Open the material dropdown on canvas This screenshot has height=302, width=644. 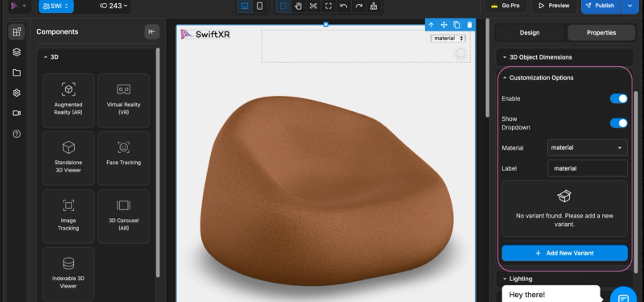click(x=448, y=38)
